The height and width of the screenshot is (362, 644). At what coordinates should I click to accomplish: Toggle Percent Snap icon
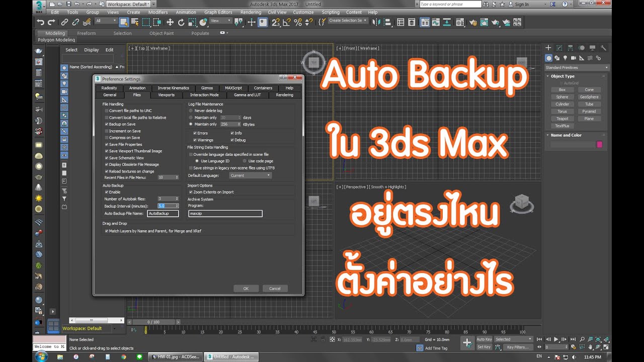click(x=297, y=22)
